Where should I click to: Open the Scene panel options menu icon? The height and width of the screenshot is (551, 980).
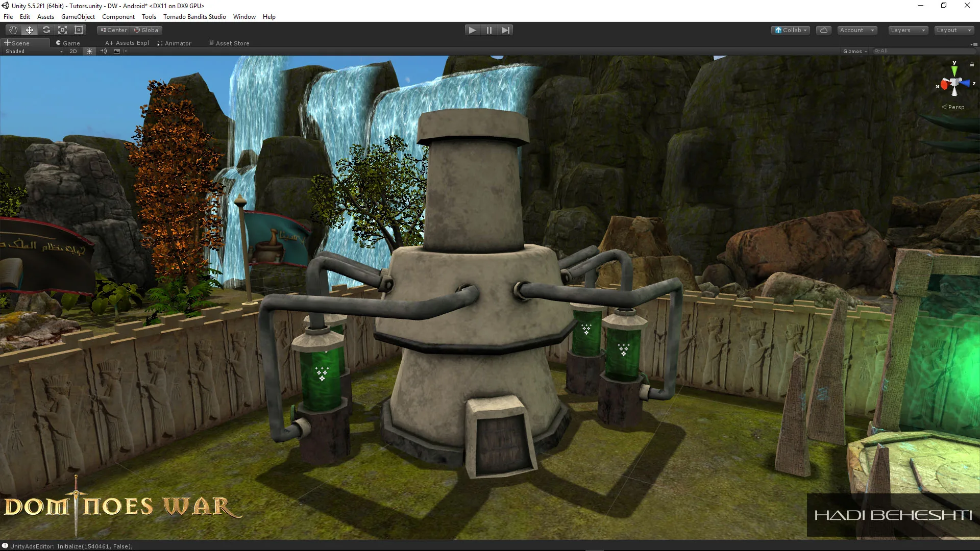[974, 44]
